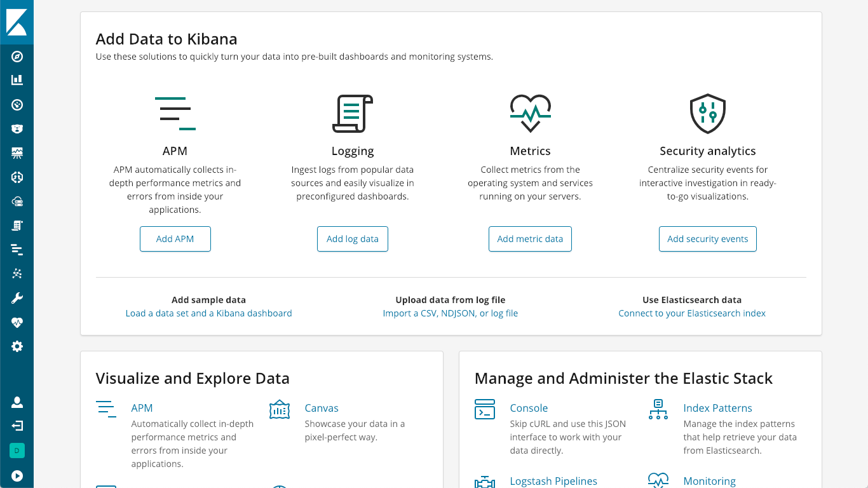Click the Canvas icon under Visualize section
Image resolution: width=868 pixels, height=488 pixels.
(280, 410)
